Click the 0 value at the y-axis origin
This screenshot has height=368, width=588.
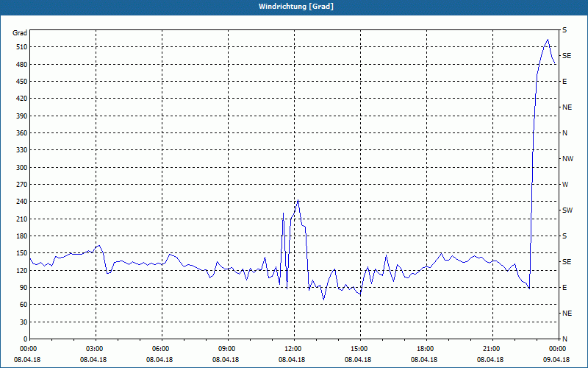pyautogui.click(x=25, y=339)
